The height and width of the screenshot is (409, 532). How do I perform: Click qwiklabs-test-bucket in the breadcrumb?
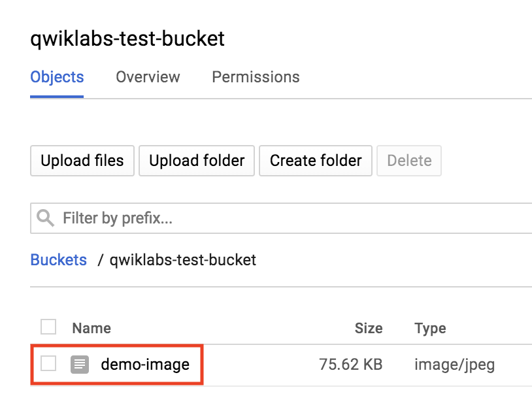click(x=183, y=260)
